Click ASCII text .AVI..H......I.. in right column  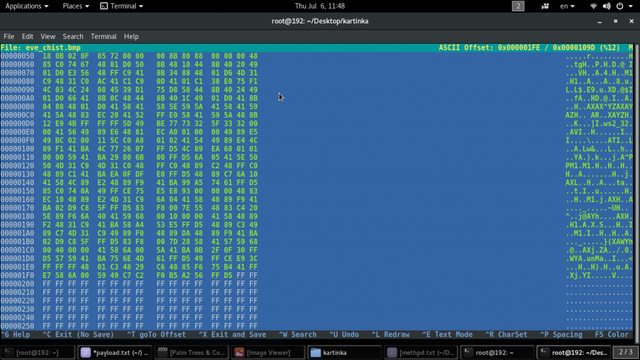599,132
